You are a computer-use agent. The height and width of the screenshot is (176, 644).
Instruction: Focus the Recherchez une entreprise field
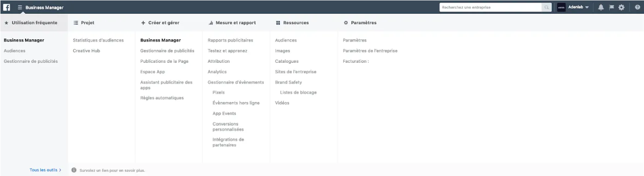(x=490, y=7)
